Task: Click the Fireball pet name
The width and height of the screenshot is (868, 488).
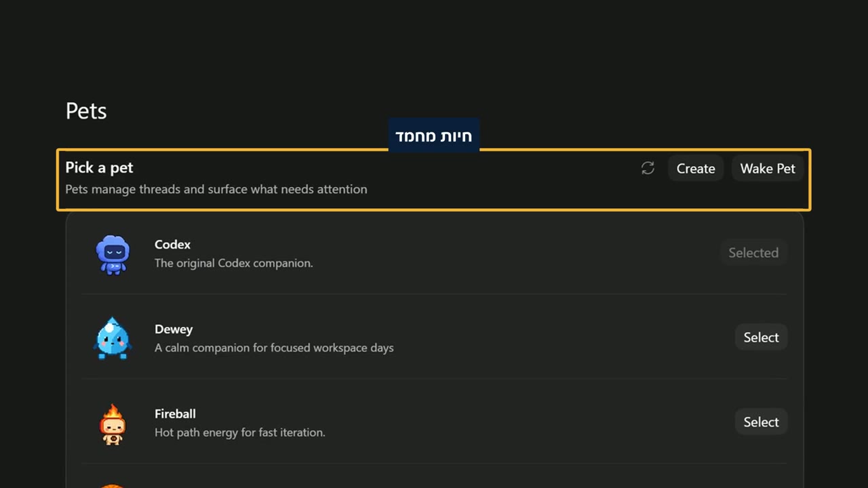Action: click(x=175, y=414)
